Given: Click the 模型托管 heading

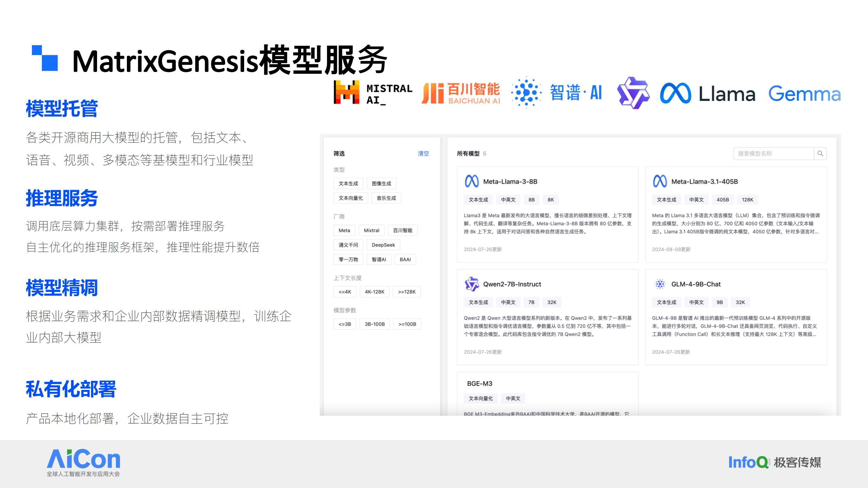Looking at the screenshot, I should click(62, 108).
